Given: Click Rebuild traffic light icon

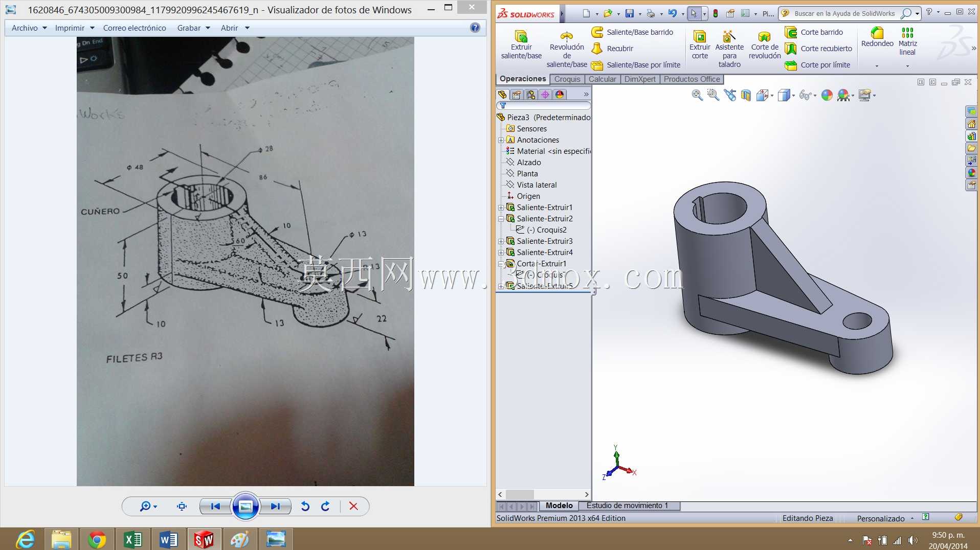Looking at the screenshot, I should [x=716, y=14].
